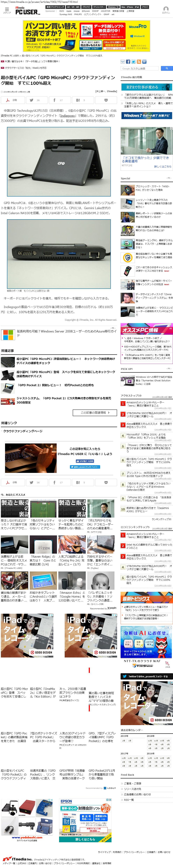Open この記事の関連情報 button
173x868 pixels.
[95, 412]
